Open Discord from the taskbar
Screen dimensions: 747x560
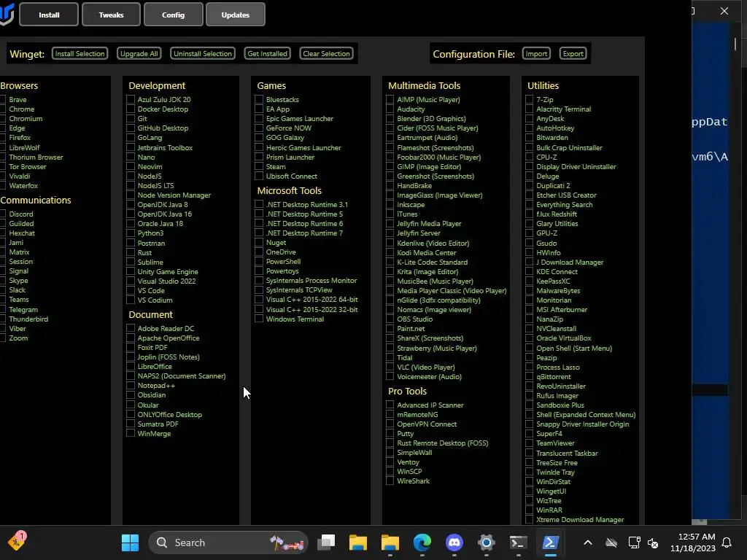coord(454,542)
